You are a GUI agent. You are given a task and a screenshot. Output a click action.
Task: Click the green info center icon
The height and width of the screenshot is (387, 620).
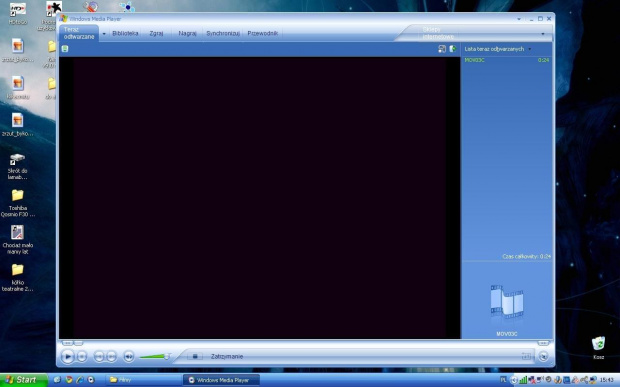[x=65, y=49]
